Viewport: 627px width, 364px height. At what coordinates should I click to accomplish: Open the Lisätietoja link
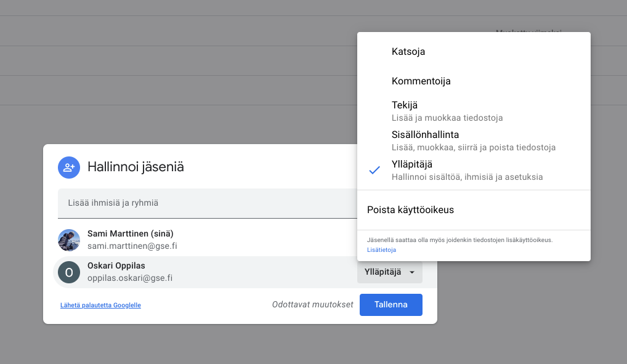(x=381, y=250)
